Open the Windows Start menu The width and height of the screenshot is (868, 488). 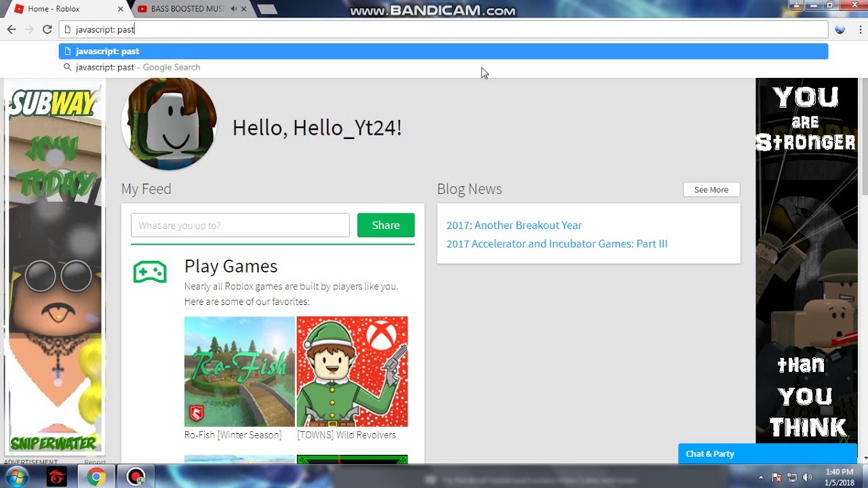16,476
